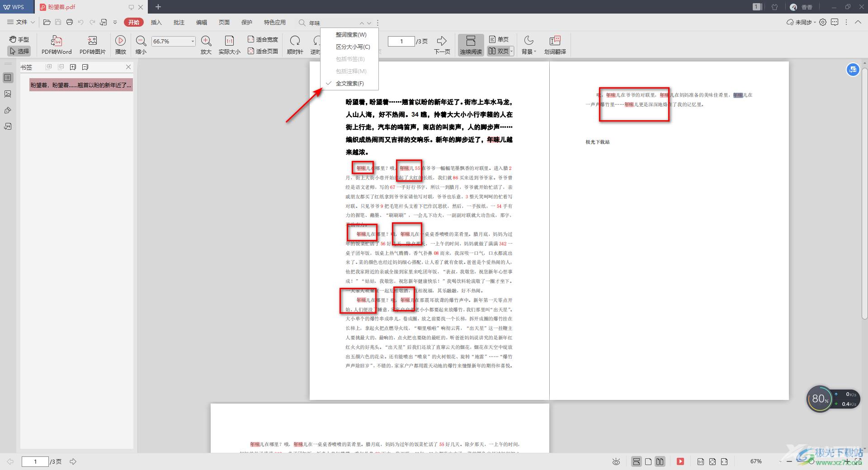Collapse all bookmarks icon in 书签 panel

point(61,67)
